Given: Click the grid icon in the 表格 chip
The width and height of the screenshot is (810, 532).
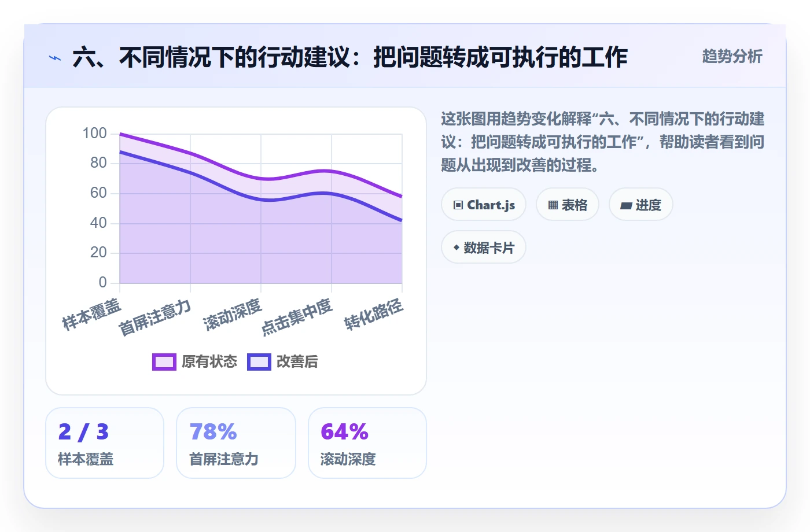Looking at the screenshot, I should [x=553, y=205].
